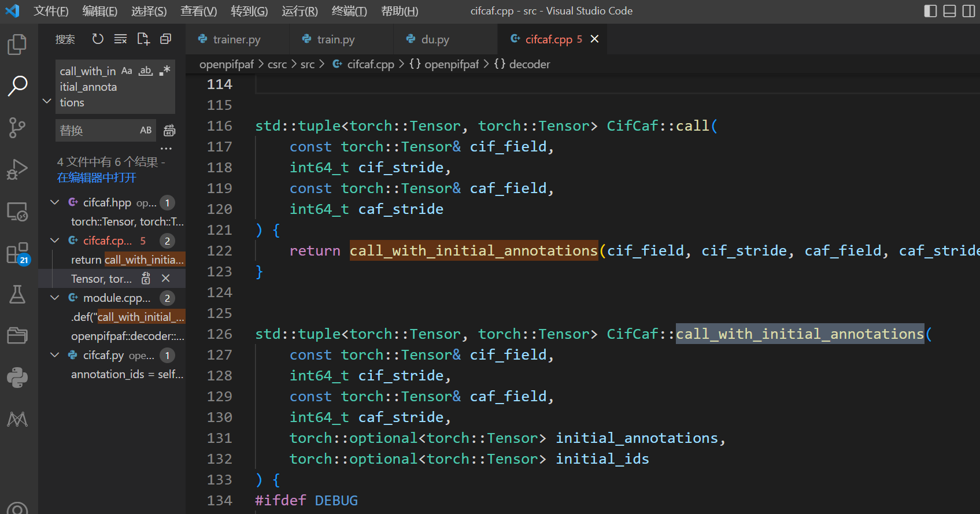
Task: Switch to the trainer.py tab
Action: point(237,39)
